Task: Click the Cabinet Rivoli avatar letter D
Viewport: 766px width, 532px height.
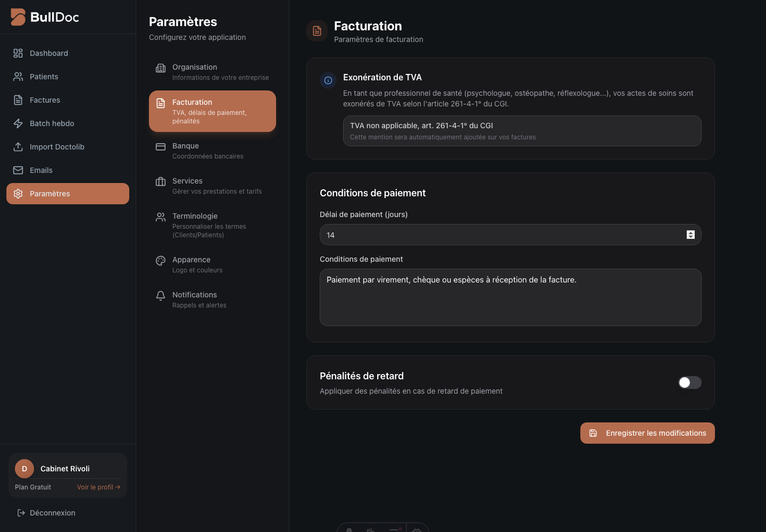Action: pyautogui.click(x=24, y=469)
